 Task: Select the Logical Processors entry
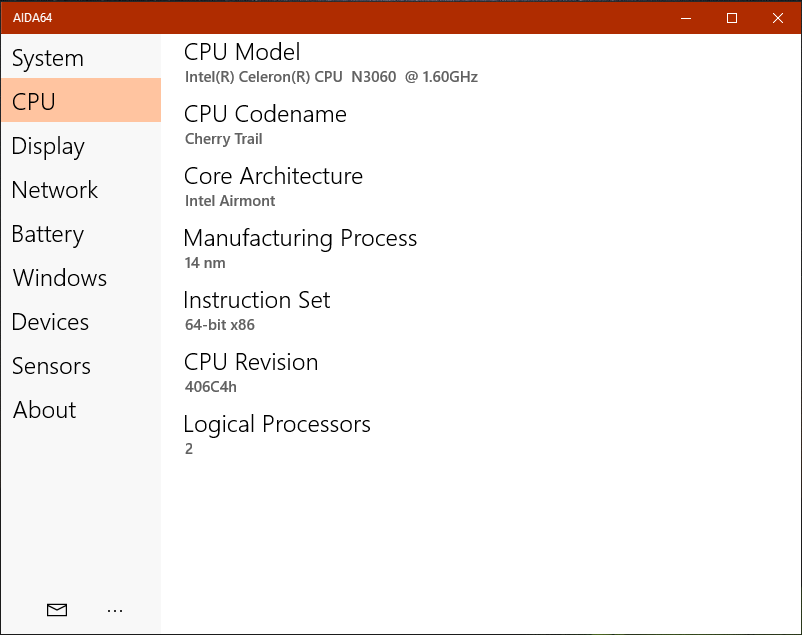[277, 434]
